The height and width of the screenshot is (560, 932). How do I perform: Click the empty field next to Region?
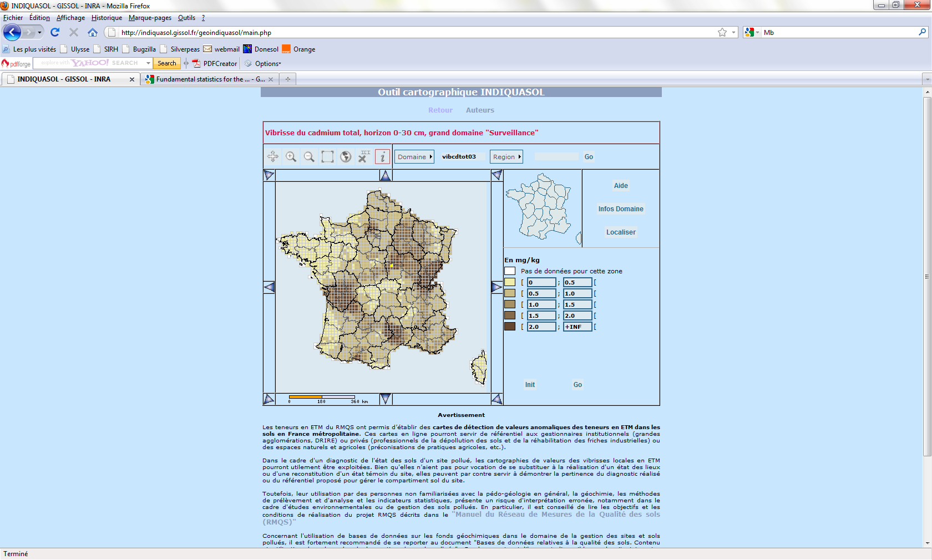(x=556, y=157)
